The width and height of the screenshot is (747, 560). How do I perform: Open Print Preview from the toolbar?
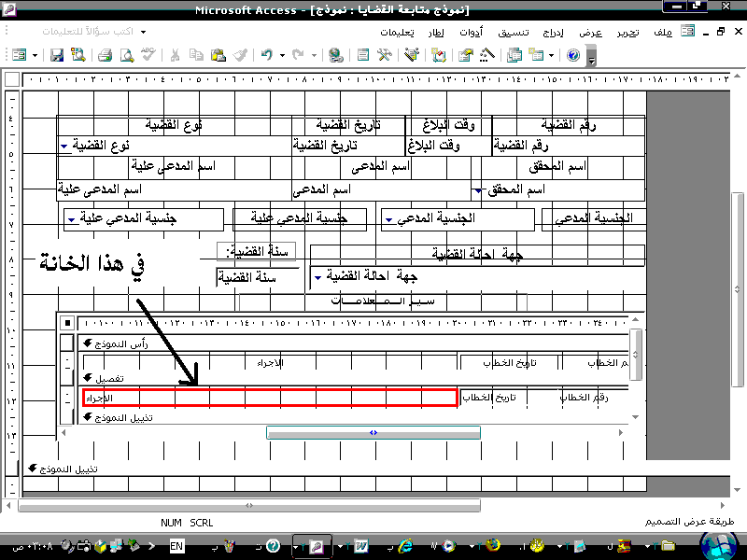[x=126, y=55]
